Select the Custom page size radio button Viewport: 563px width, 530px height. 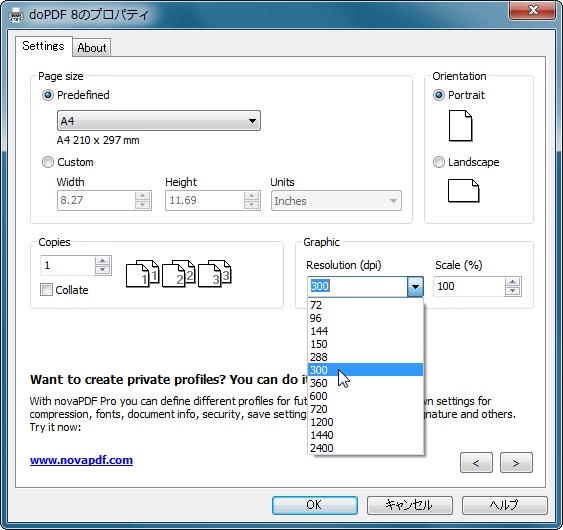pos(48,162)
